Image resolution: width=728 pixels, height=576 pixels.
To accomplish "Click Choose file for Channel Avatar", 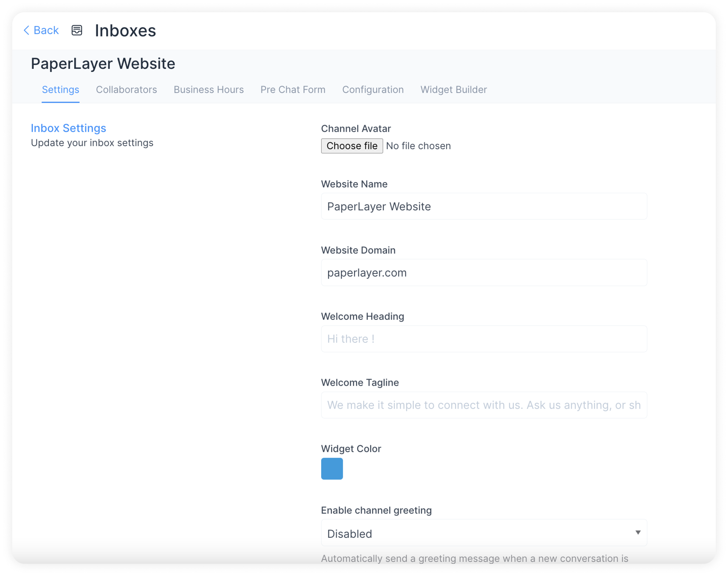I will (352, 146).
